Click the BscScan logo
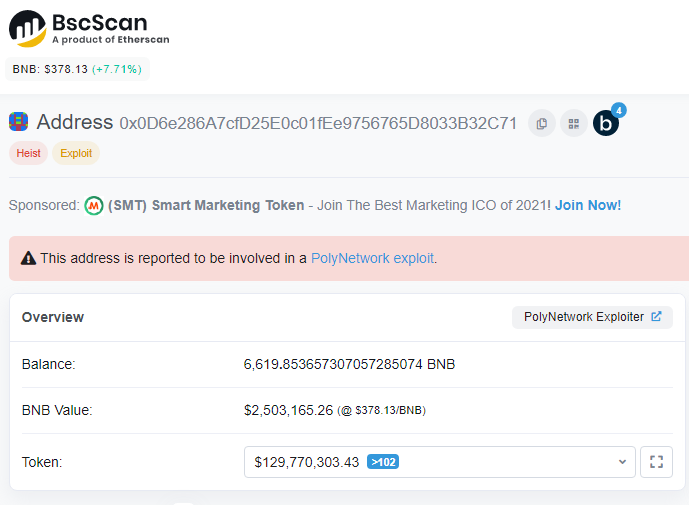Viewport: 689px width, 505px height. pyautogui.click(x=89, y=29)
